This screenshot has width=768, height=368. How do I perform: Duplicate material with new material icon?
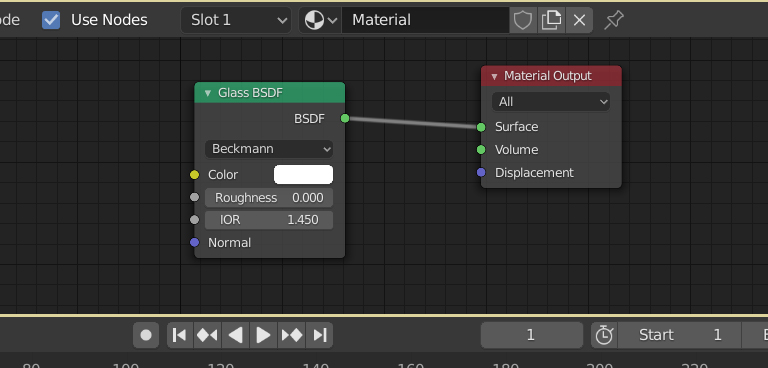click(x=551, y=20)
